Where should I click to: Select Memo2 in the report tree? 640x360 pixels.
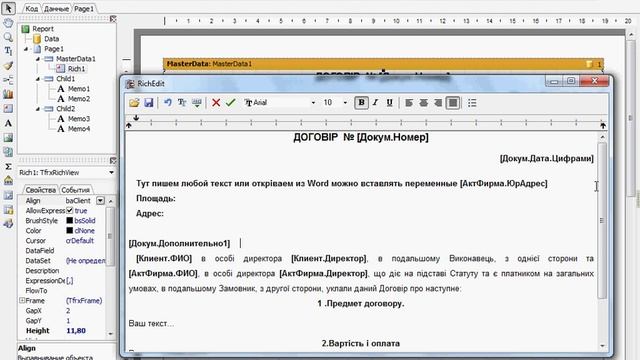(x=79, y=99)
